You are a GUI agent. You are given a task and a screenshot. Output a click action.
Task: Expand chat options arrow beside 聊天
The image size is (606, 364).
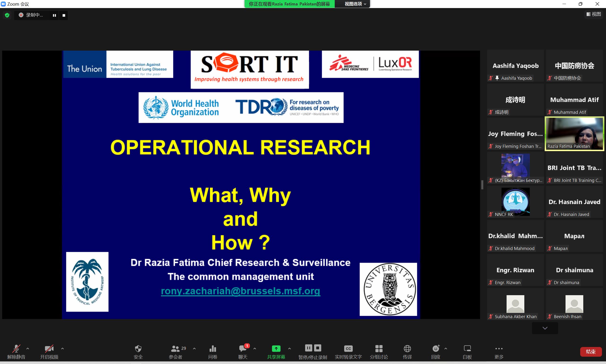255,348
